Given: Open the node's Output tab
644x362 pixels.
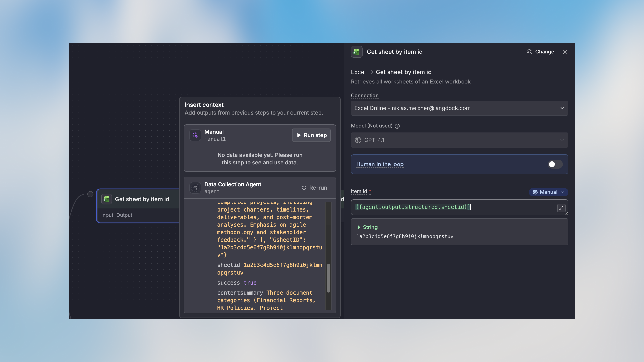Looking at the screenshot, I should [124, 215].
